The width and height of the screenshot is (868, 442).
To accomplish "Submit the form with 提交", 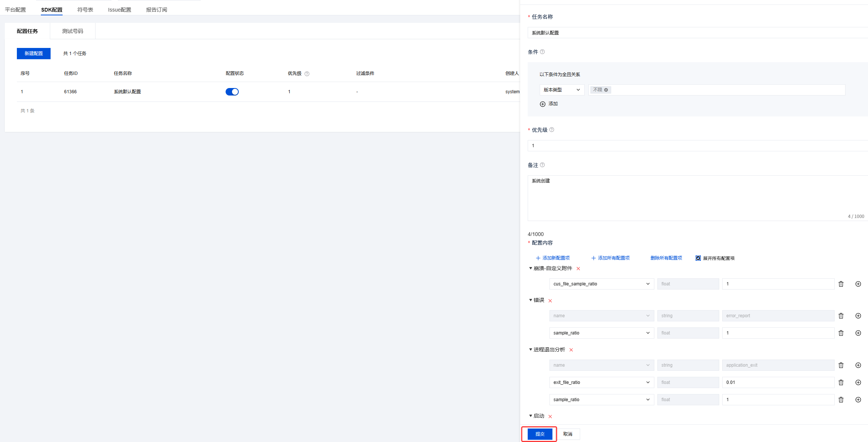I will (x=540, y=434).
